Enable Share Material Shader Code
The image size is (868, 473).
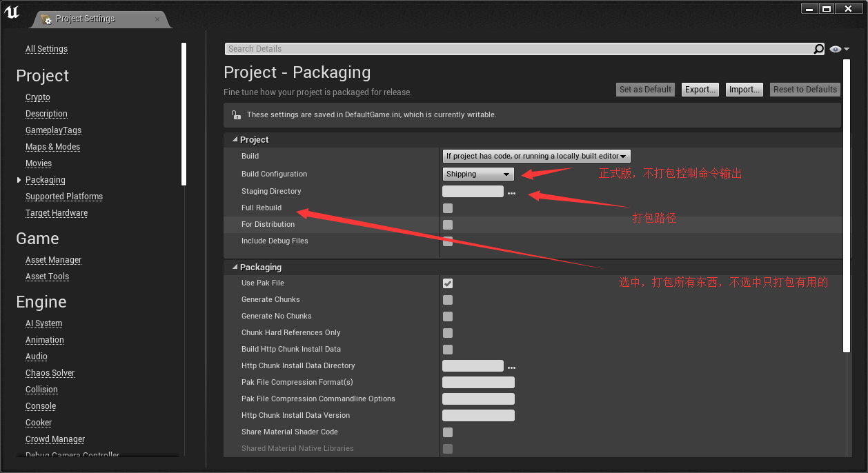(447, 432)
